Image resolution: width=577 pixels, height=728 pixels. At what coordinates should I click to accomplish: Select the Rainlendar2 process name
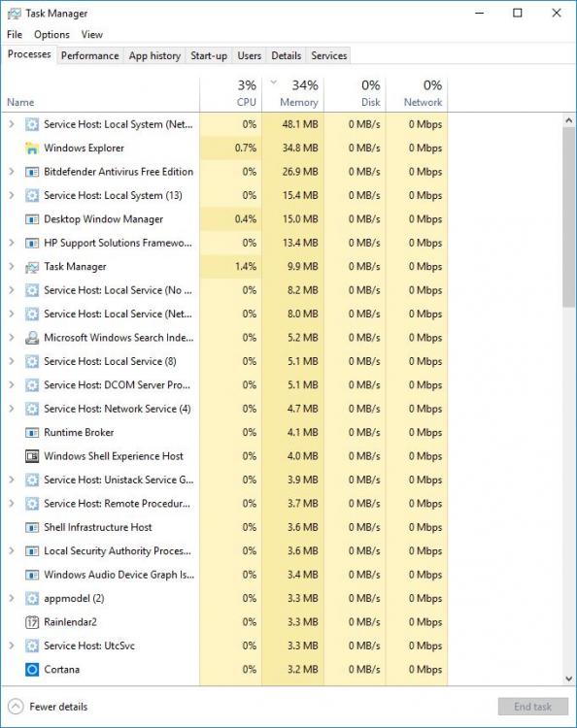coord(70,622)
